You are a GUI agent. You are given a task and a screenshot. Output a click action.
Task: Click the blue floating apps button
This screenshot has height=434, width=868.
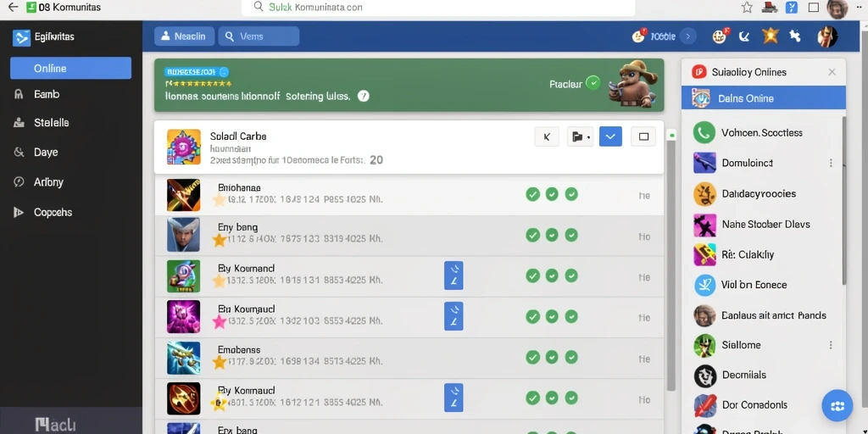[837, 406]
